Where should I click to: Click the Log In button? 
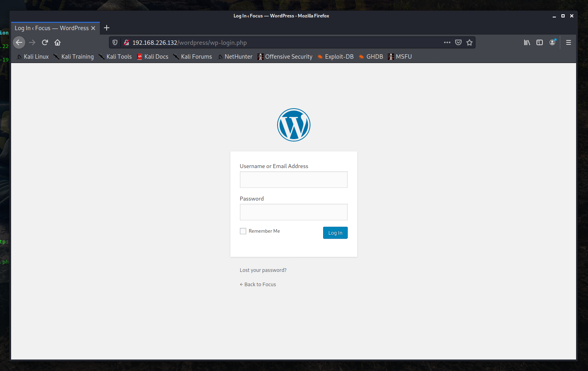335,233
